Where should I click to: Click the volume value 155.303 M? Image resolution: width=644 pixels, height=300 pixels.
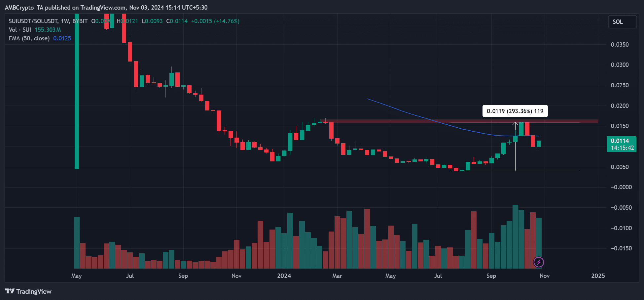pos(48,30)
